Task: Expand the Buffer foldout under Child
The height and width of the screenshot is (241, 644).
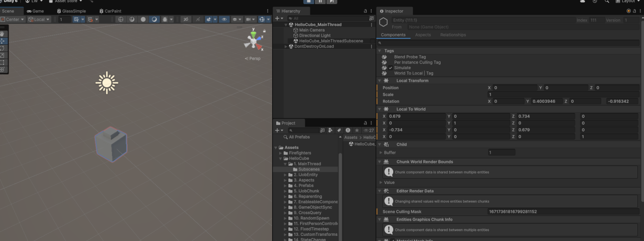Action: coord(380,152)
